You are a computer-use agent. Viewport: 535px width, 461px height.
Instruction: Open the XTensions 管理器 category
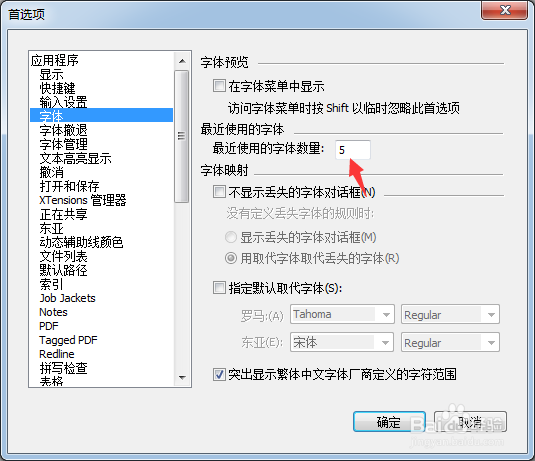click(x=83, y=200)
